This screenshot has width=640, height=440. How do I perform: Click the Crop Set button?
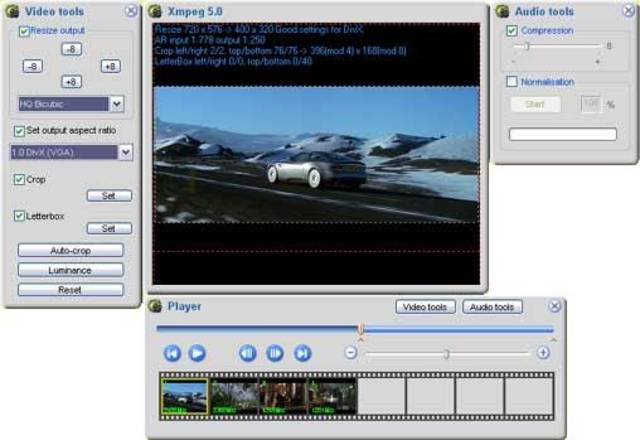pos(109,196)
